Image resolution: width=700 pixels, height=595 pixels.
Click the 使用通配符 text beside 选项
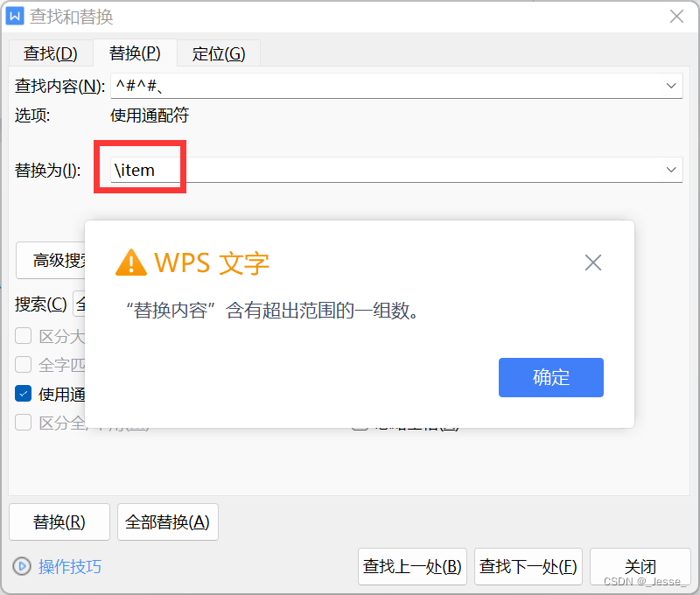pyautogui.click(x=150, y=115)
